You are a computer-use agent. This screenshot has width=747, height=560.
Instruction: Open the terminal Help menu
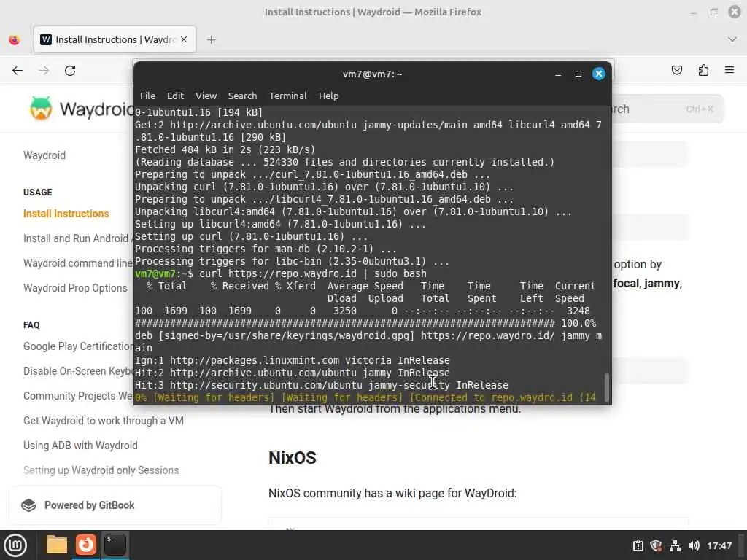329,96
